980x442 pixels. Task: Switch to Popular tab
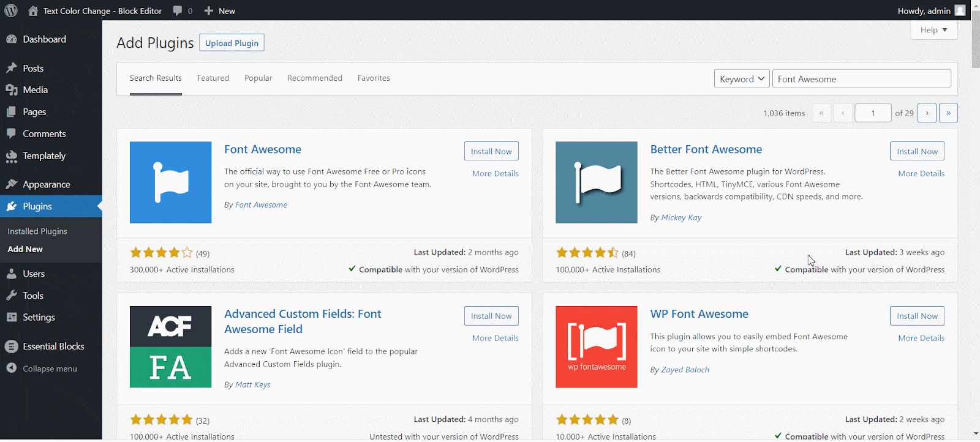pos(258,78)
